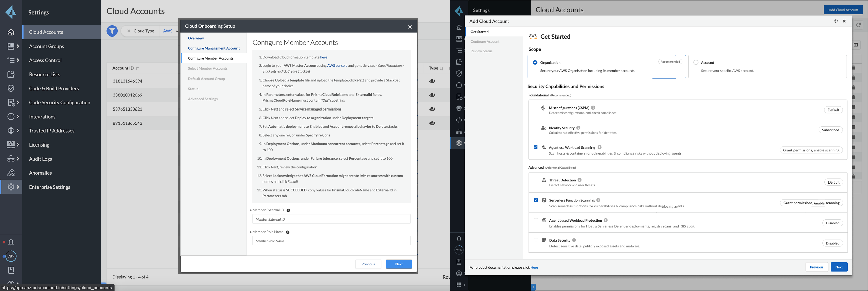The height and width of the screenshot is (291, 868).
Task: Open the book icon in Cloud Onboarding window sidebar
Action: pyautogui.click(x=11, y=270)
